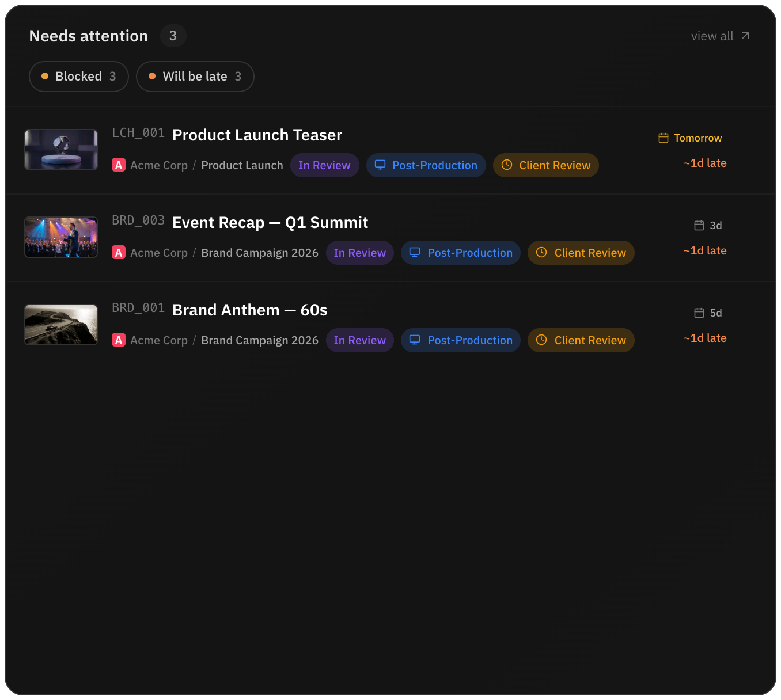Click the LCH_001 code label
The image size is (781, 700).
(x=138, y=133)
